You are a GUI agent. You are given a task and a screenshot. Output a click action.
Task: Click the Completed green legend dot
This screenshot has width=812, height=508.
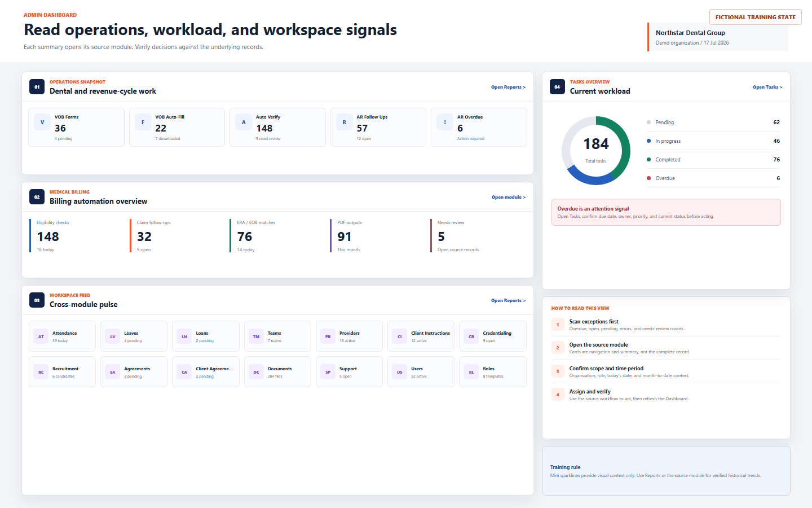click(648, 159)
